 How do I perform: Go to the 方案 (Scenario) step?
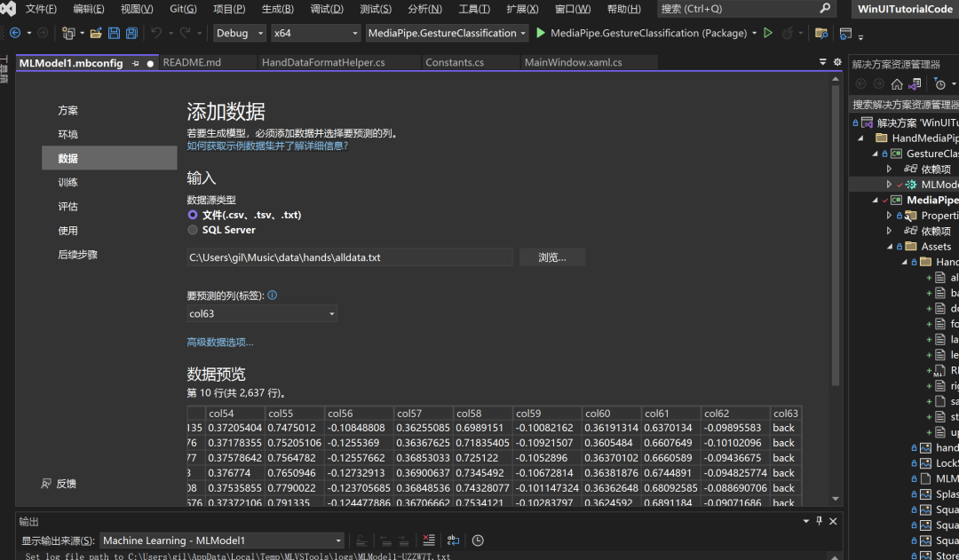[x=109, y=111]
